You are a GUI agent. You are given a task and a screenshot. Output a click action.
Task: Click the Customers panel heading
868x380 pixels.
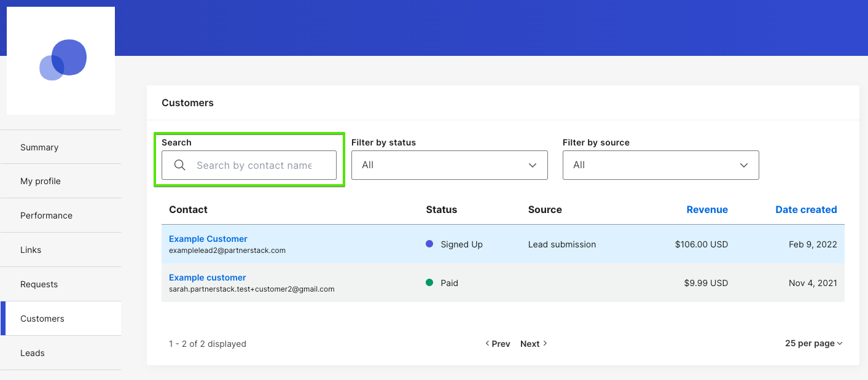[187, 103]
